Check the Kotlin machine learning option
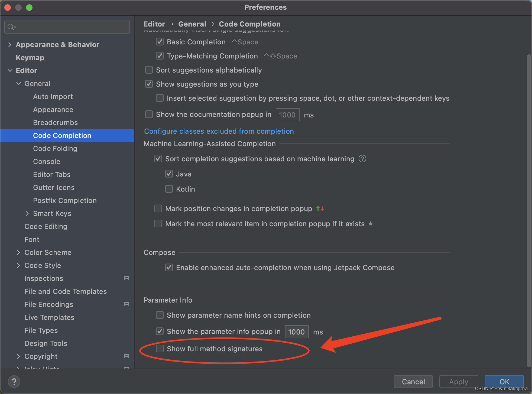This screenshot has width=532, height=394. click(x=169, y=189)
